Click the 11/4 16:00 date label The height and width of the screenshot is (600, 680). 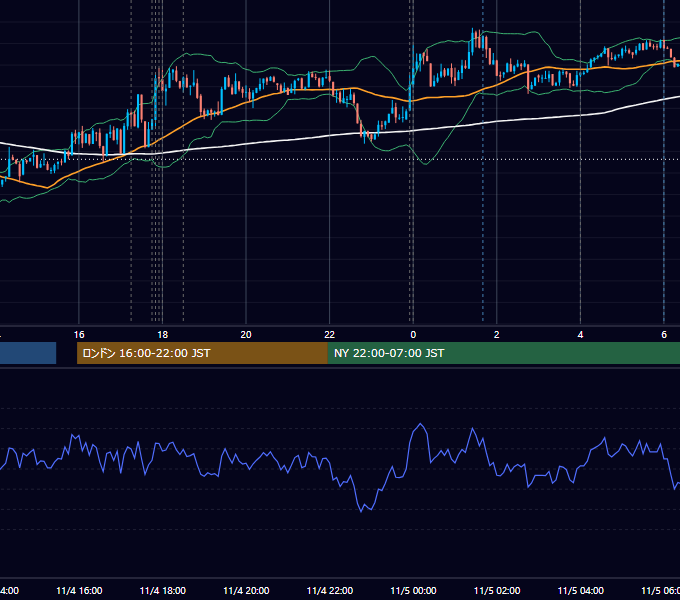point(79,591)
